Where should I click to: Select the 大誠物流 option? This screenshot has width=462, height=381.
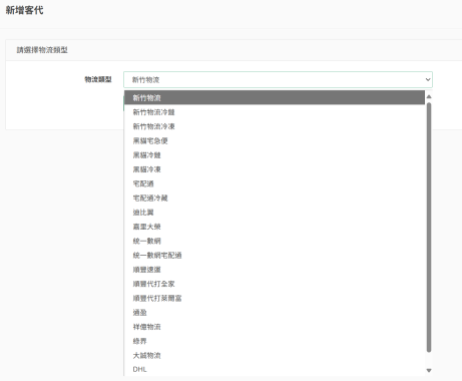click(x=275, y=356)
